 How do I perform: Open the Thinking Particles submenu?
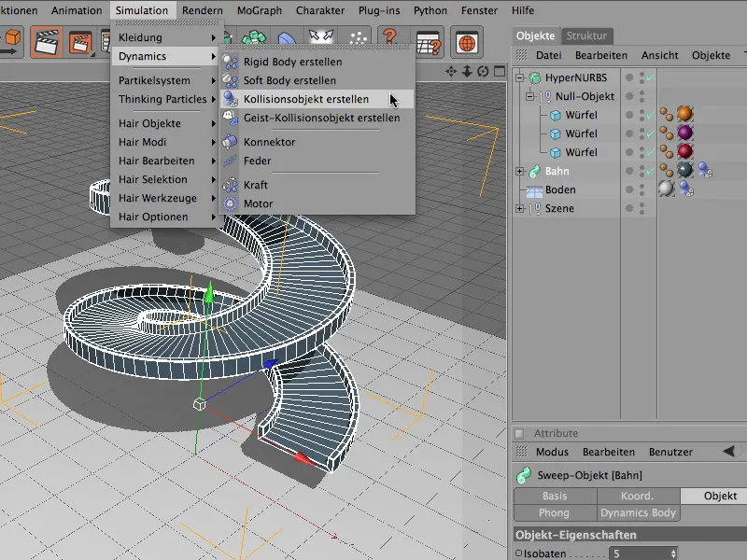pos(166,99)
